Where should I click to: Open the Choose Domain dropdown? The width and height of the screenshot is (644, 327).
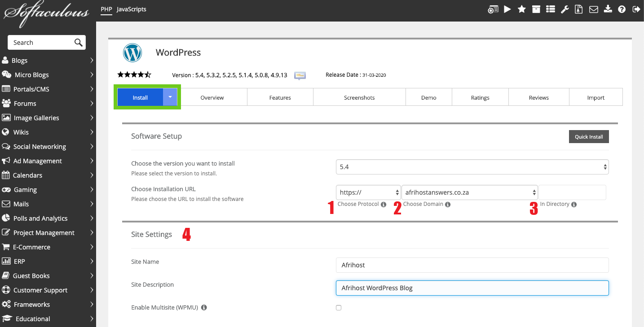469,192
